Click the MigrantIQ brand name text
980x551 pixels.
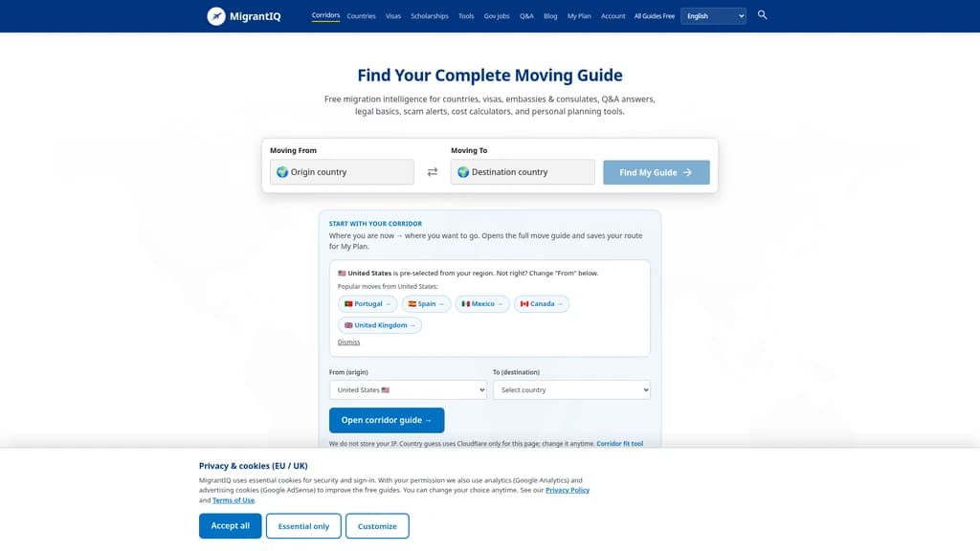point(255,16)
